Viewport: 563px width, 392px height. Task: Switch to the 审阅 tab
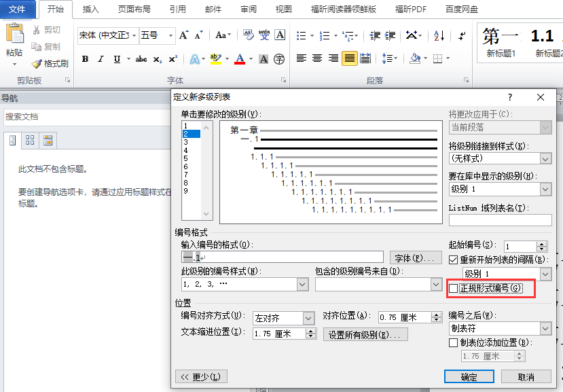tap(249, 10)
